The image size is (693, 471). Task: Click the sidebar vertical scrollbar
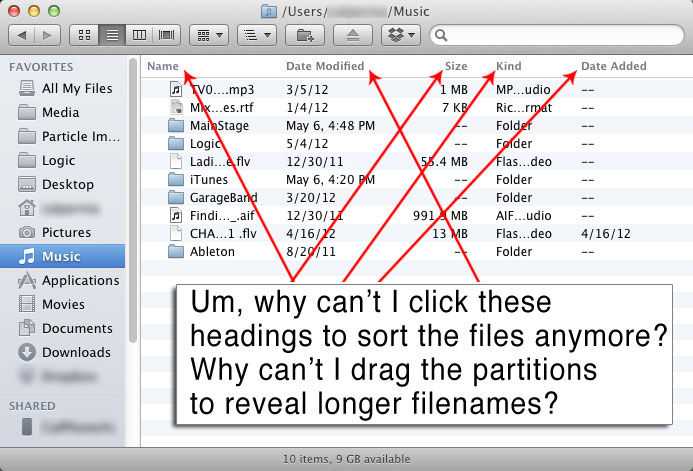pyautogui.click(x=133, y=201)
